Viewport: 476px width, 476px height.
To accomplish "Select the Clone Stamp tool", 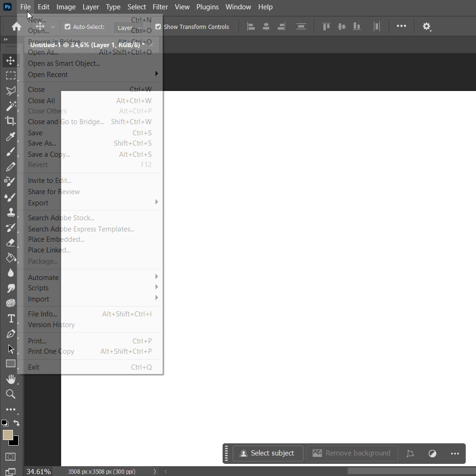I will pyautogui.click(x=11, y=212).
